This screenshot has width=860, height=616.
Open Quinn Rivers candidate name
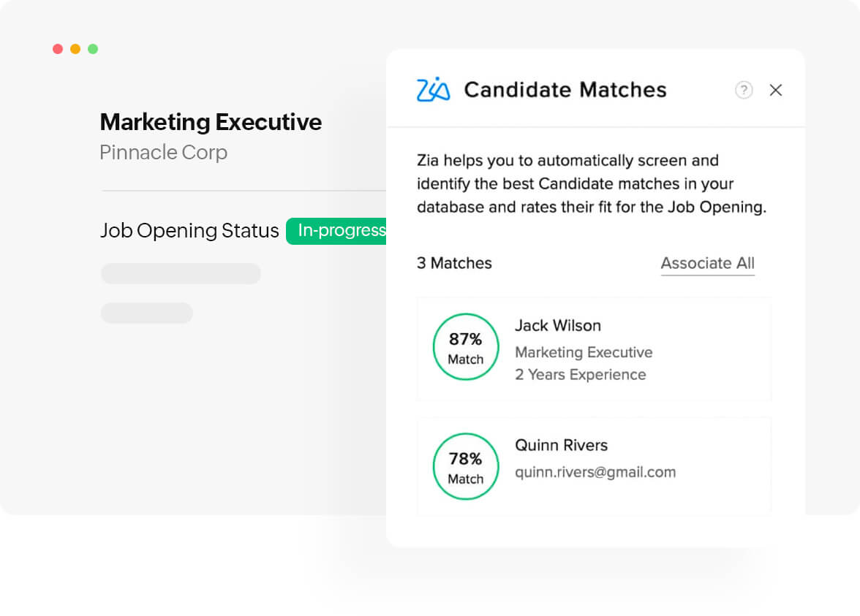click(561, 445)
